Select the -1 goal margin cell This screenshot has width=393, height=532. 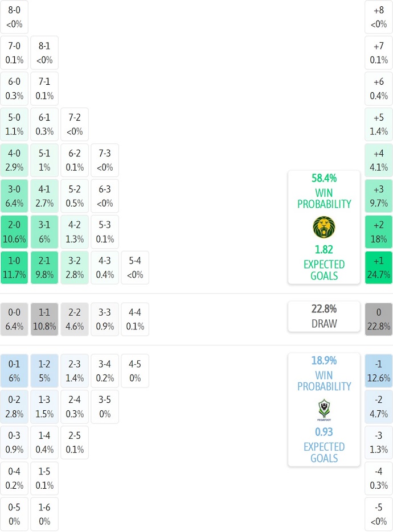coord(379,370)
